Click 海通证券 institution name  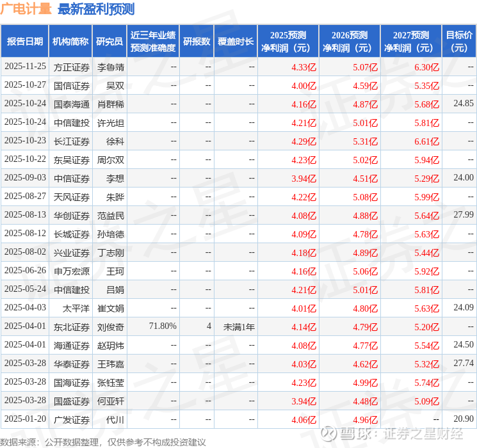click(x=72, y=346)
